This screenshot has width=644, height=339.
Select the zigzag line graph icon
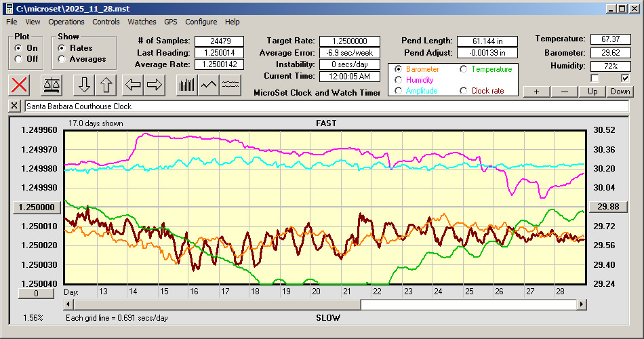pyautogui.click(x=209, y=85)
